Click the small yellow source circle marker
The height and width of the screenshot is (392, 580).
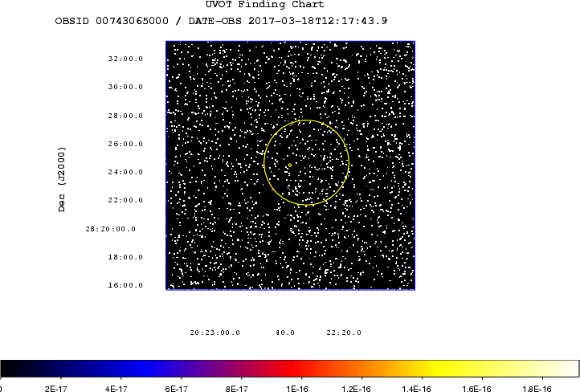pyautogui.click(x=290, y=165)
